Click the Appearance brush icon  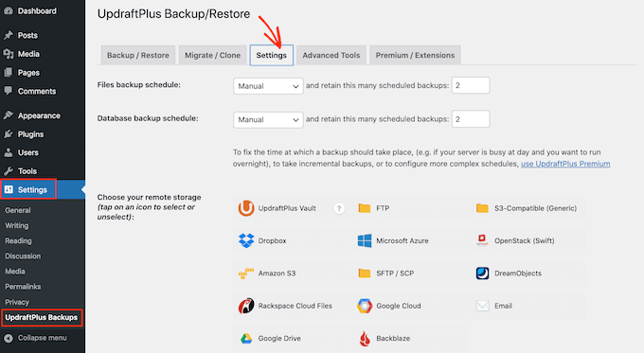point(9,115)
